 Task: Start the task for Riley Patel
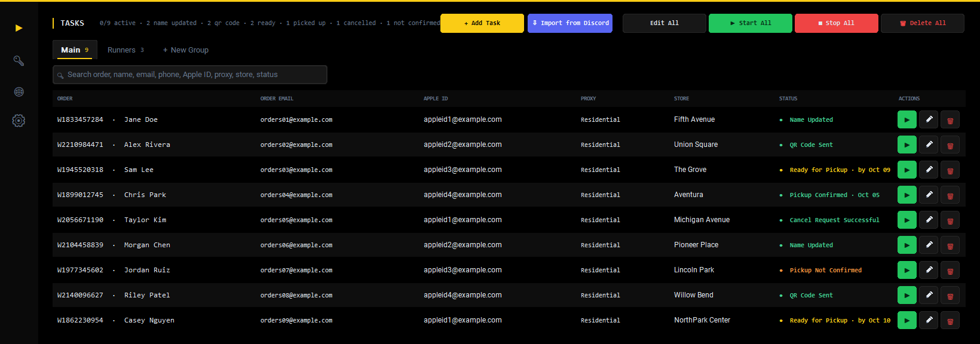click(906, 295)
